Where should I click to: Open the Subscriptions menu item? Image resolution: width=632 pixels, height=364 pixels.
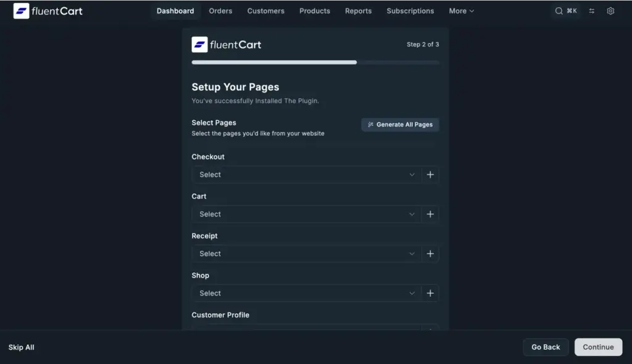click(410, 11)
